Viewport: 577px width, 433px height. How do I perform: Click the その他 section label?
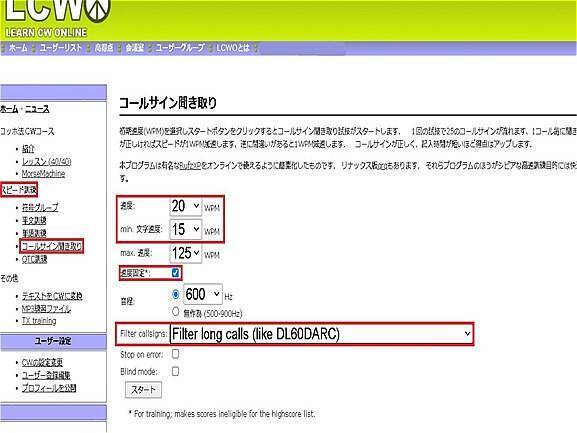tap(9, 278)
